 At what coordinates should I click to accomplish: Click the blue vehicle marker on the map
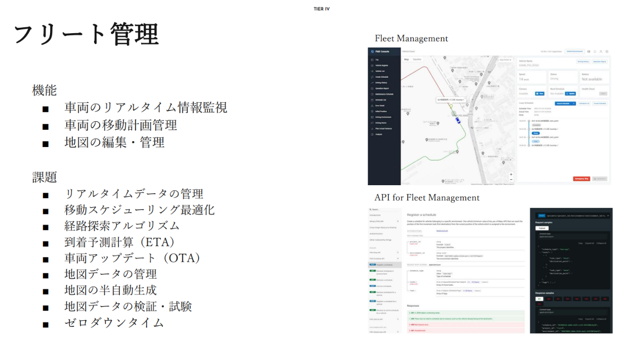tap(458, 120)
